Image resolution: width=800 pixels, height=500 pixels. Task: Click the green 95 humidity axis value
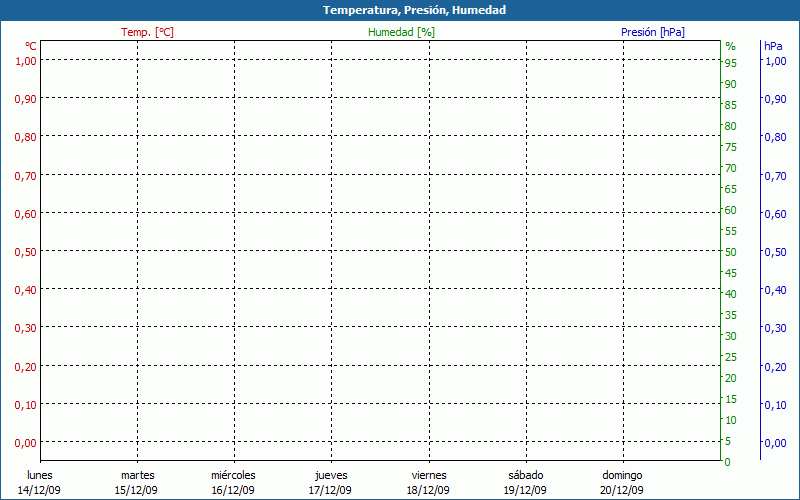[730, 63]
